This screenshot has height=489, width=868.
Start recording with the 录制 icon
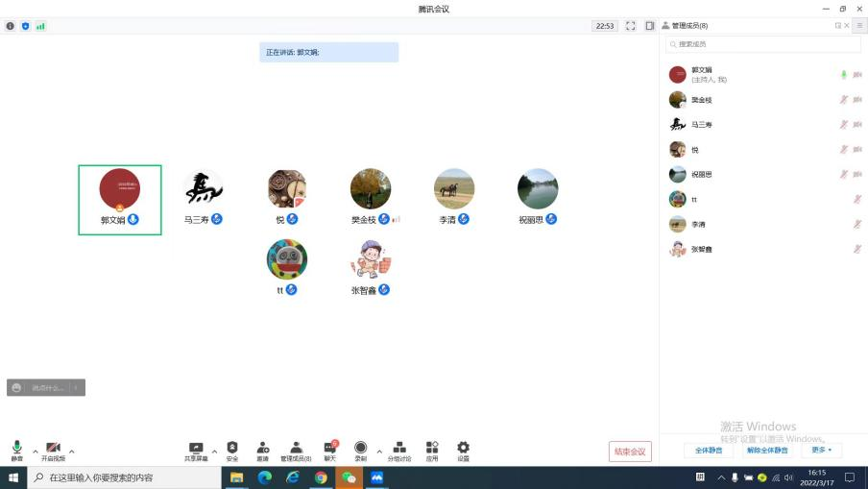point(360,449)
